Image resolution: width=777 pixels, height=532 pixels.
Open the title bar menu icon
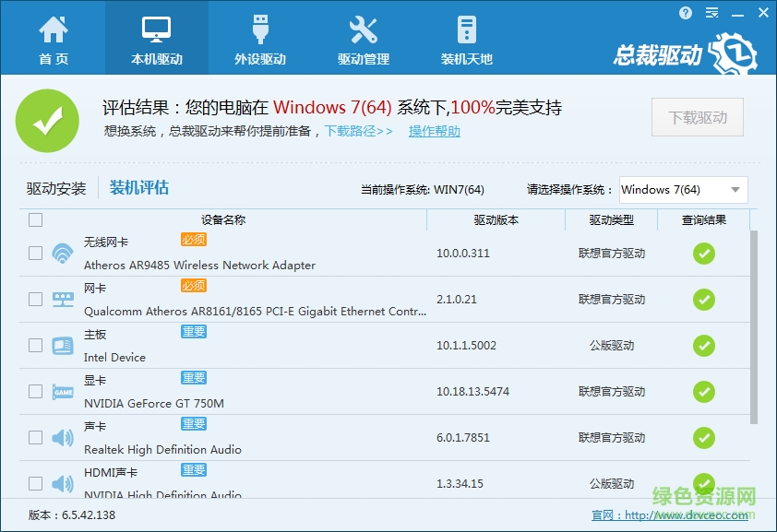click(x=711, y=13)
